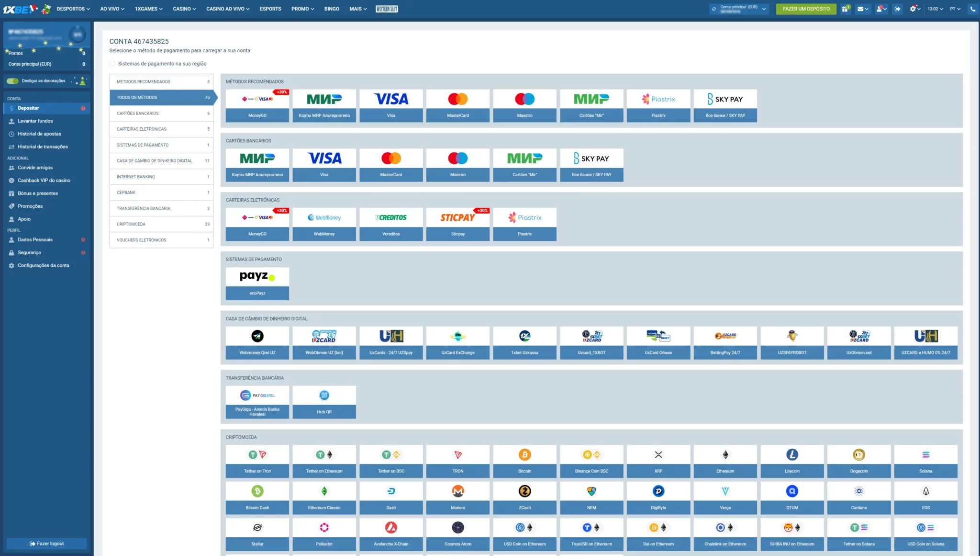Expand the 1XGAMES dropdown

[x=148, y=9]
